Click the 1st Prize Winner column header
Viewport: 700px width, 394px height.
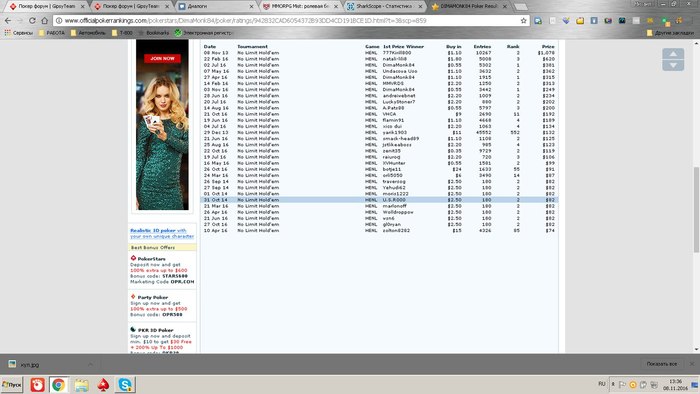pyautogui.click(x=403, y=46)
